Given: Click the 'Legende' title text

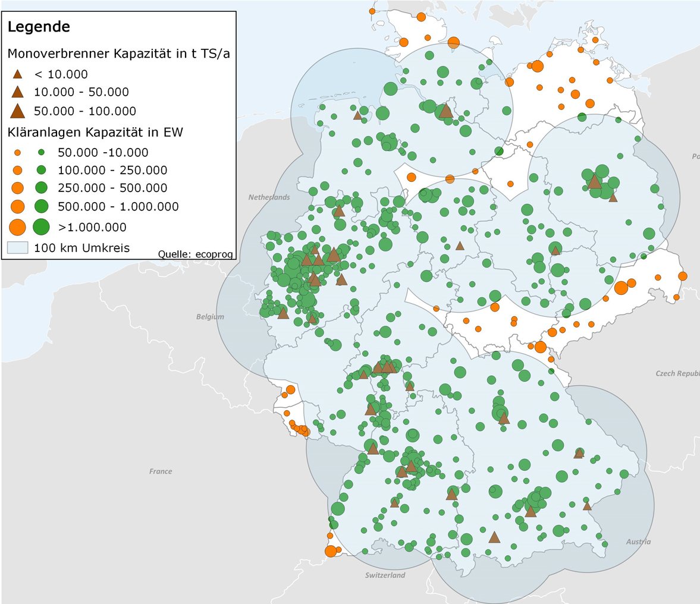Looking at the screenshot, I should pyautogui.click(x=39, y=27).
